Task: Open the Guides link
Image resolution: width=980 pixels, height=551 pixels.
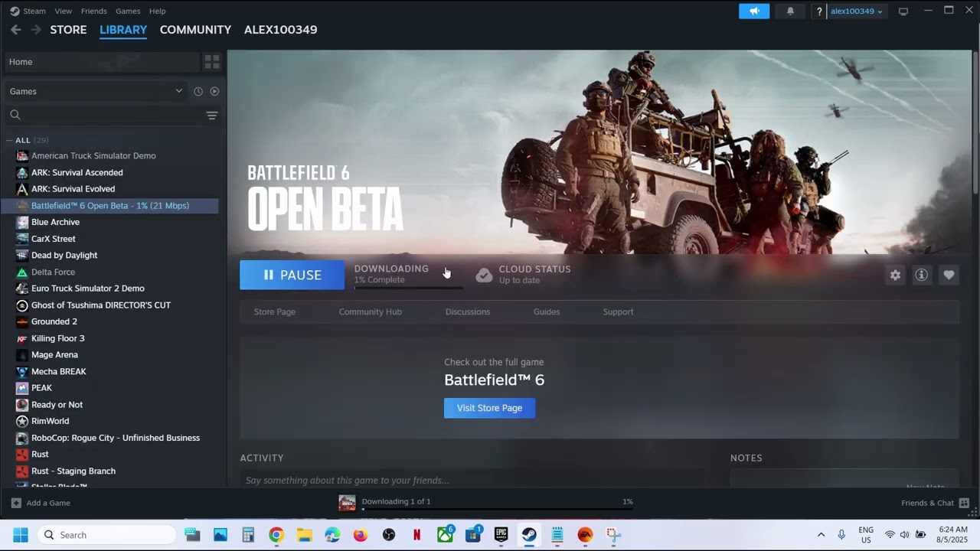Action: tap(547, 311)
